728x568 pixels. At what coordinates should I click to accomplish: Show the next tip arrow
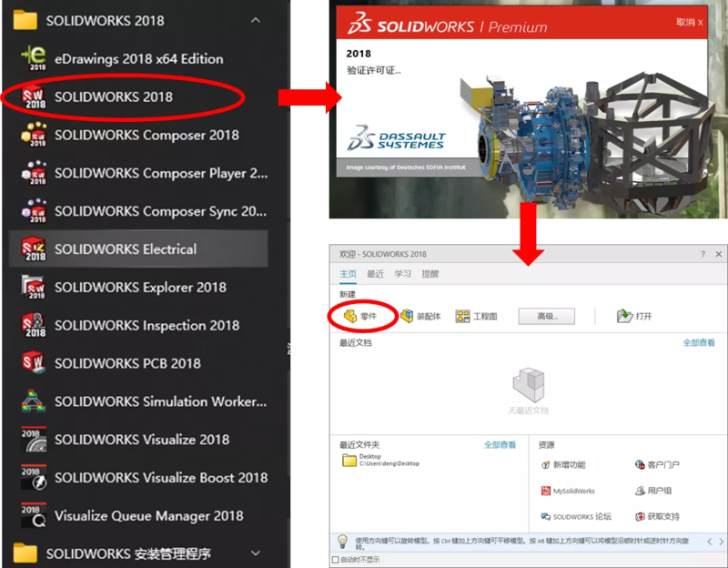(x=721, y=542)
